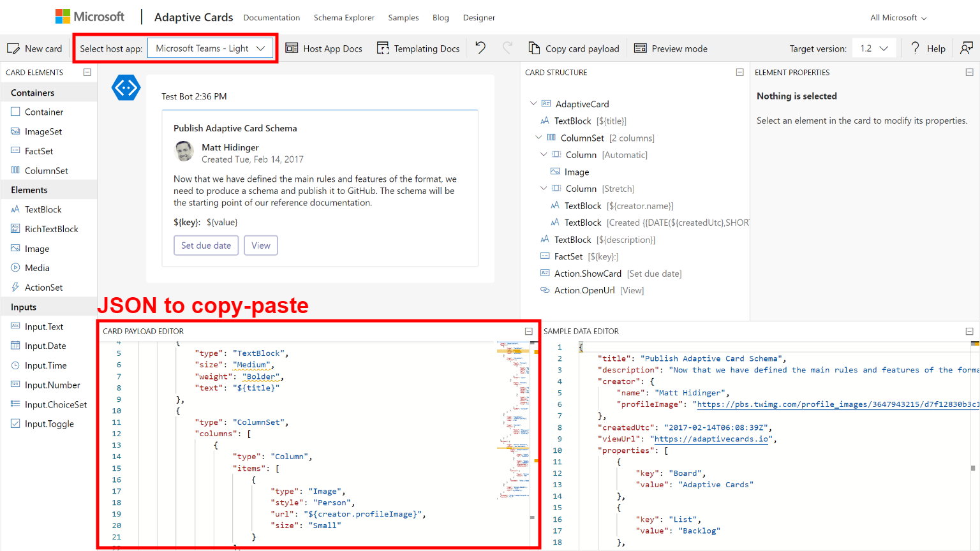Click the Templating Docs icon
Viewport: 980px width, 551px height.
(383, 48)
